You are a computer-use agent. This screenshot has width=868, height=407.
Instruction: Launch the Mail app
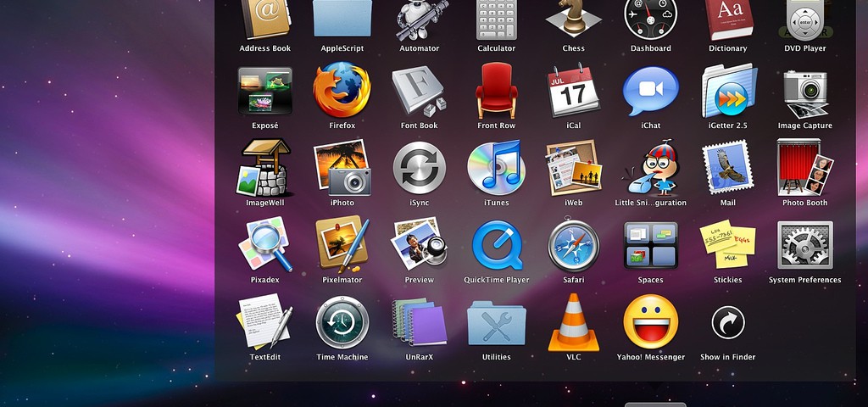[728, 167]
